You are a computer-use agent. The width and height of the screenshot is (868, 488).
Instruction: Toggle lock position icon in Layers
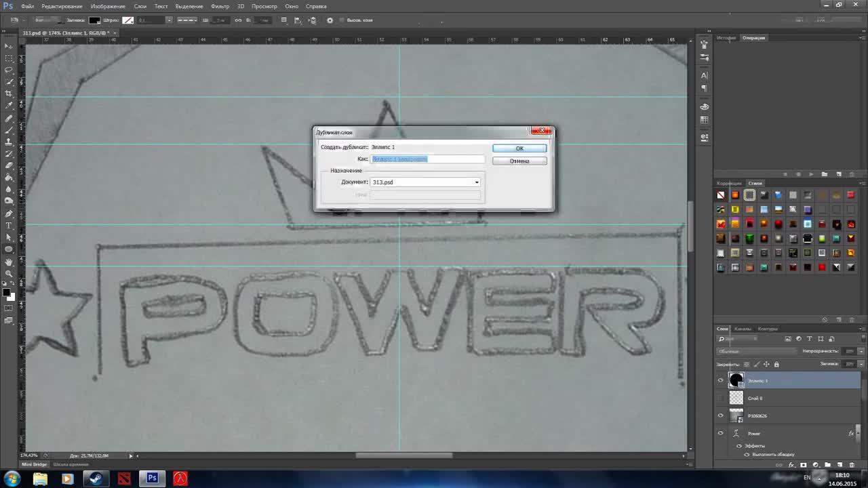tap(766, 364)
